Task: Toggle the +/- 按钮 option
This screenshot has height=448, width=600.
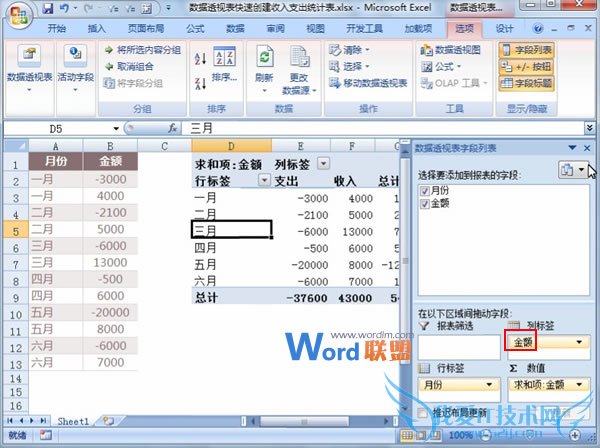Action: 526,67
